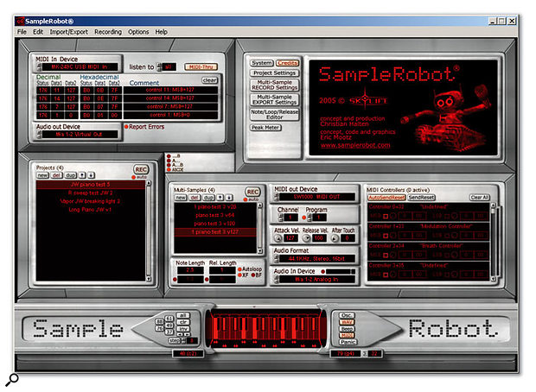Click the Projects list scrollbar
536x392 pixels.
149,231
